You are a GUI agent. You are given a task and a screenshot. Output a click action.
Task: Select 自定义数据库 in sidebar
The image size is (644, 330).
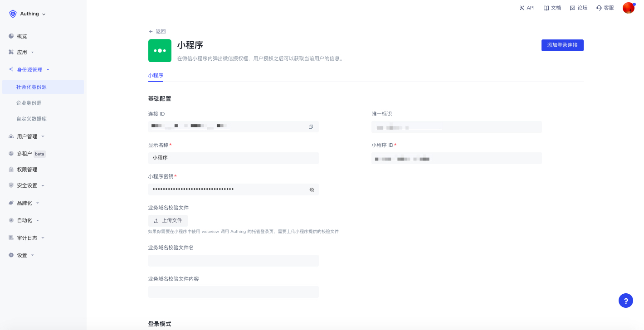tap(31, 119)
